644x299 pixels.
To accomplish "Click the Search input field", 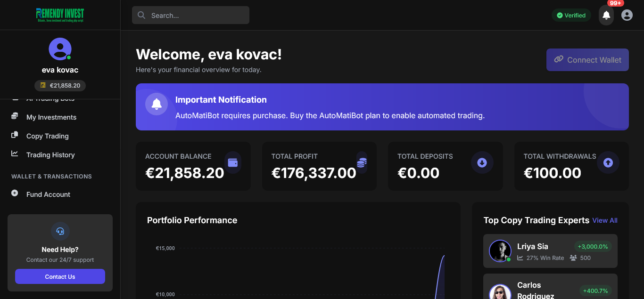I will tap(190, 16).
